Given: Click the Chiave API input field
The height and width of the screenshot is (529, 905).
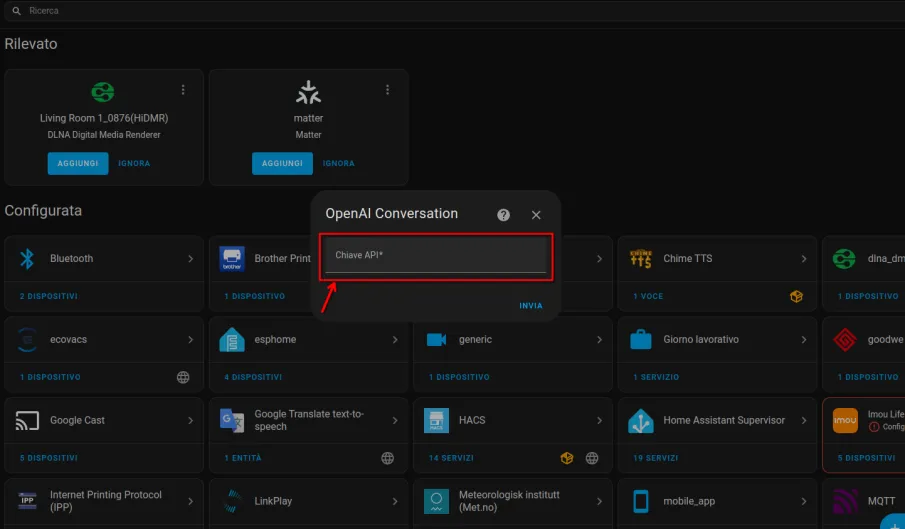Looking at the screenshot, I should coord(436,256).
